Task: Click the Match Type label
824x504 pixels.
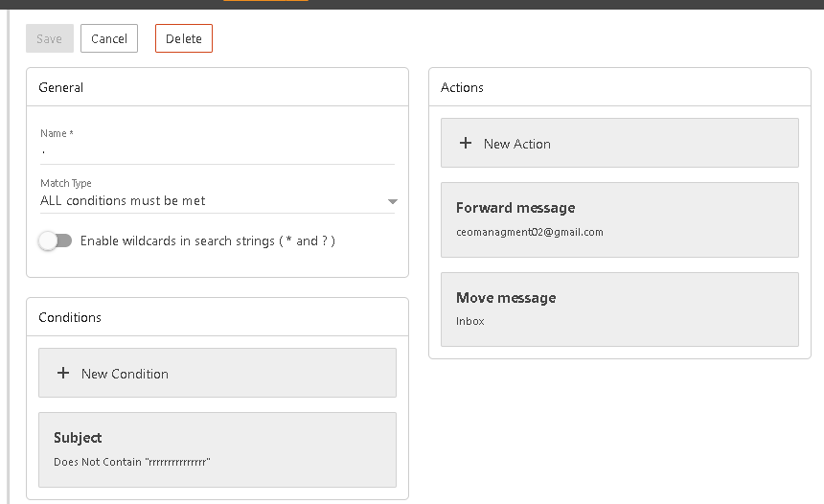Action: point(66,183)
